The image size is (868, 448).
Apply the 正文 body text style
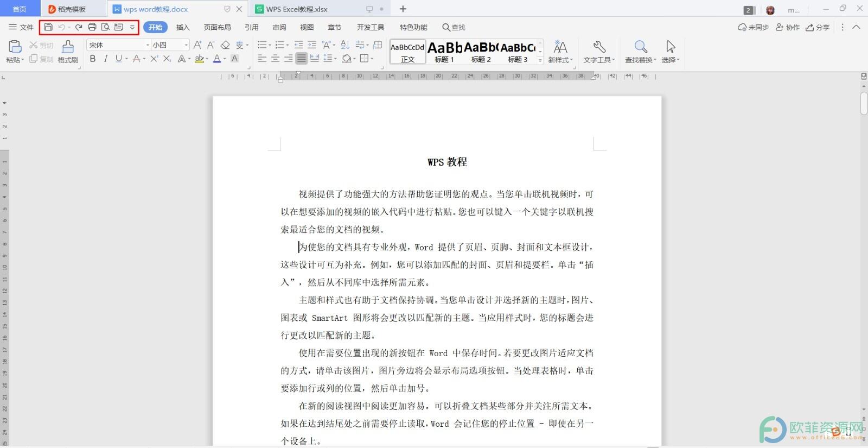(407, 52)
